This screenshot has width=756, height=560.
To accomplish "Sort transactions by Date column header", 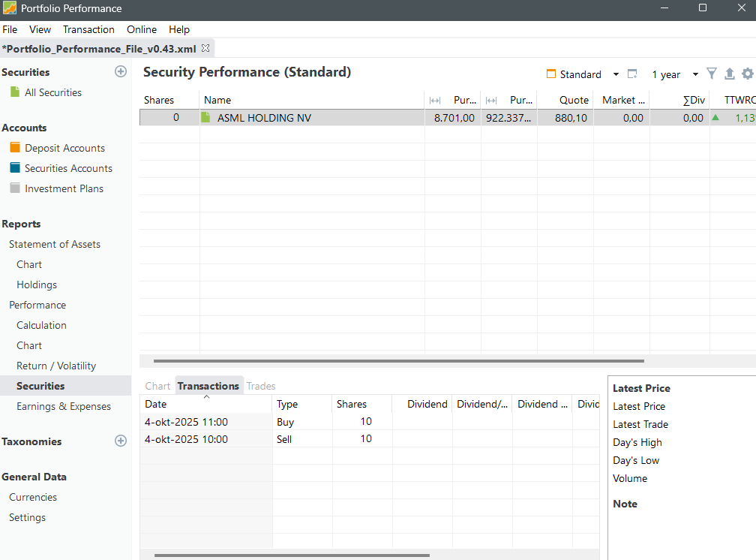I will 205,404.
